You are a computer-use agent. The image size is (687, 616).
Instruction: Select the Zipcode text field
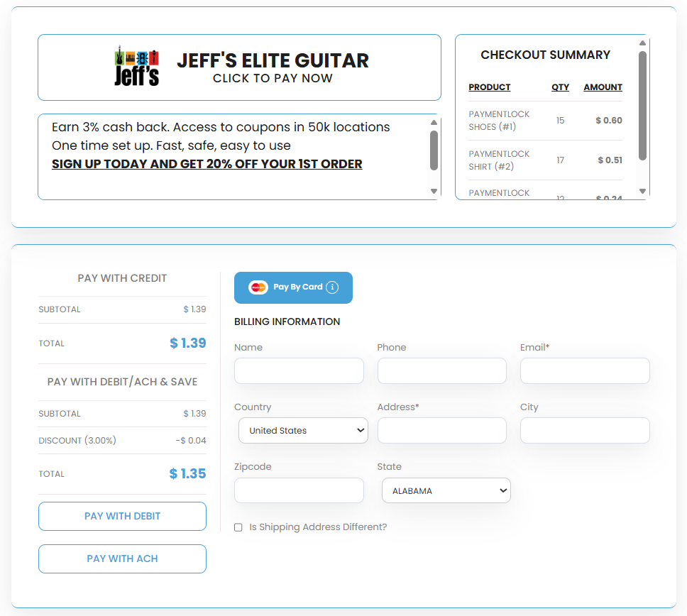pos(299,490)
